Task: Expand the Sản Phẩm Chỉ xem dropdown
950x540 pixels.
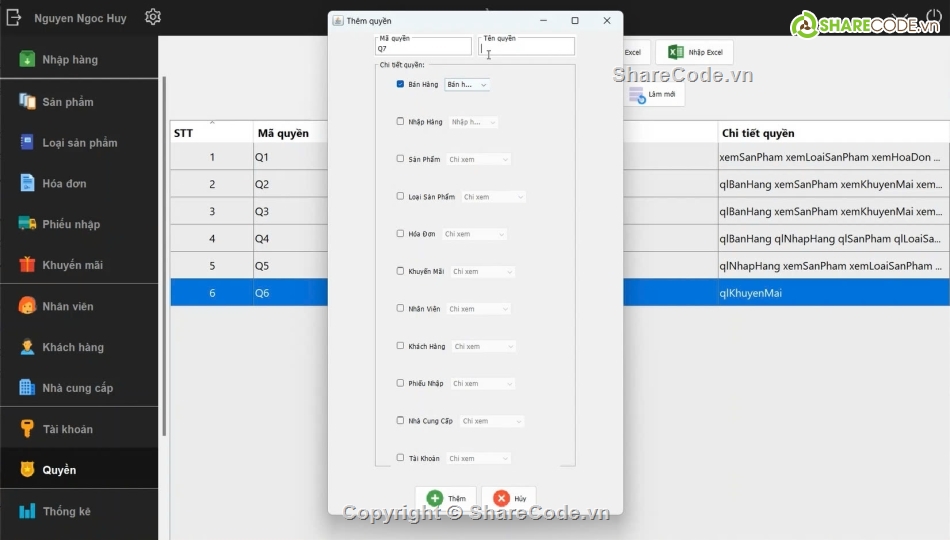Action: click(x=479, y=159)
